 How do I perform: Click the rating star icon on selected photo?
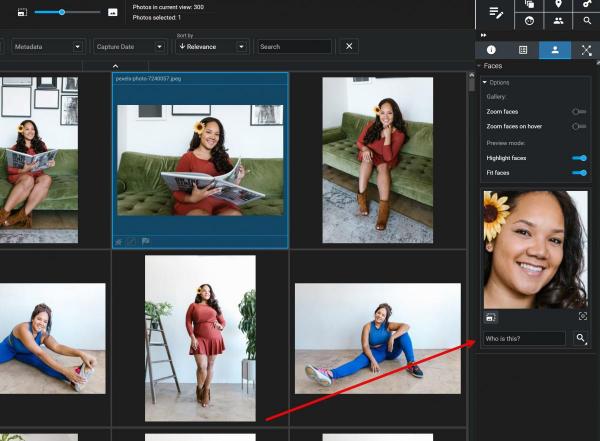point(119,242)
